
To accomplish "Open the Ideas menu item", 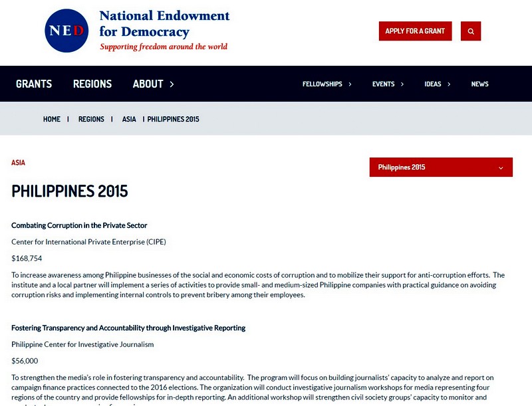I will pyautogui.click(x=433, y=84).
